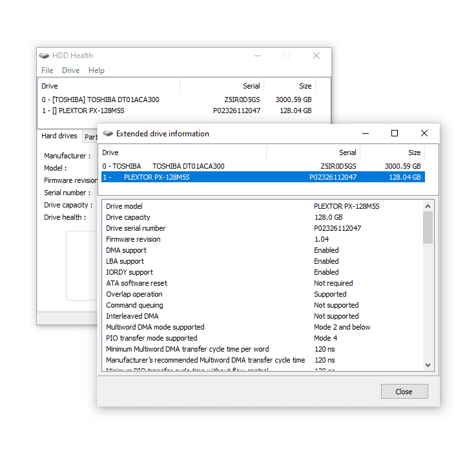Select PLEXTOR PX-128M5S row in HDD Health list
476x455 pixels.
coord(177,111)
